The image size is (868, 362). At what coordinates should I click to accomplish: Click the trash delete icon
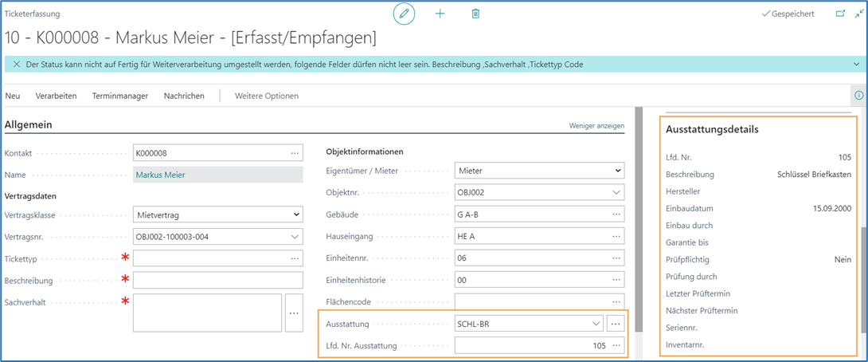pos(475,14)
